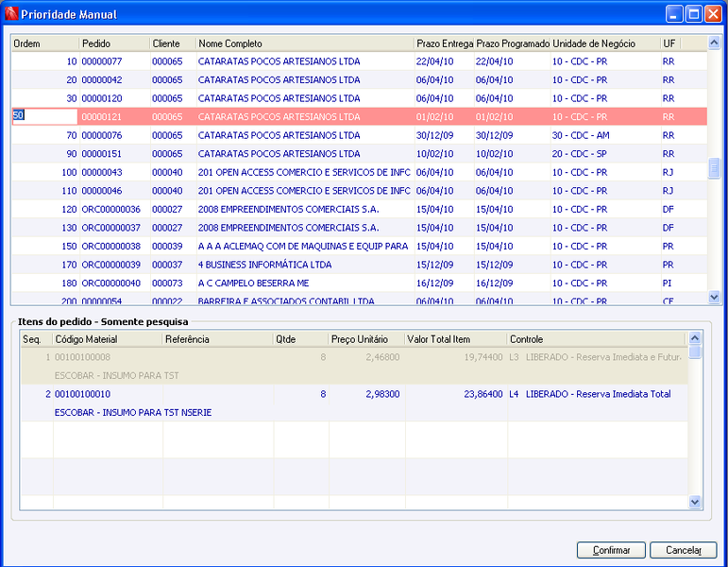Image resolution: width=728 pixels, height=567 pixels.
Task: Click orders grid scrollbar thumb
Action: click(x=714, y=168)
